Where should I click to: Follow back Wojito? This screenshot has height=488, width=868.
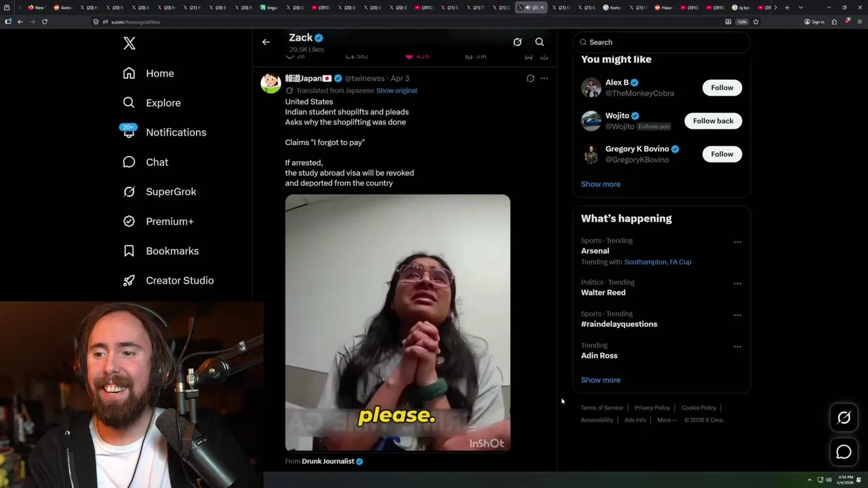[x=713, y=121]
